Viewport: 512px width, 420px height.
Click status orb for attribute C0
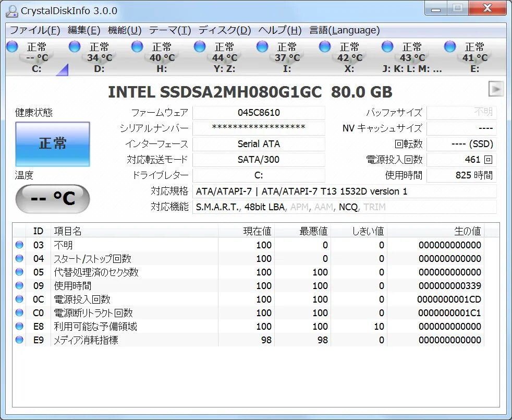pyautogui.click(x=19, y=313)
